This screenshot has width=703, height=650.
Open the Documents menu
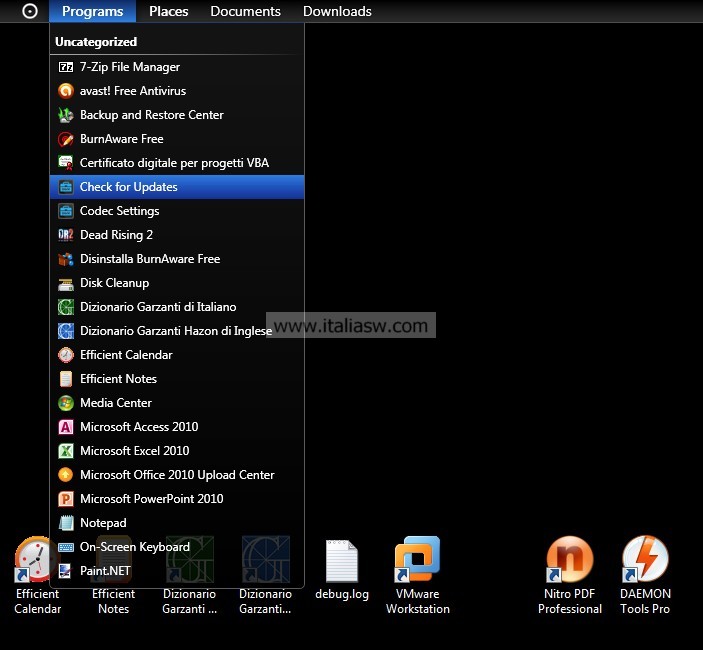(245, 11)
